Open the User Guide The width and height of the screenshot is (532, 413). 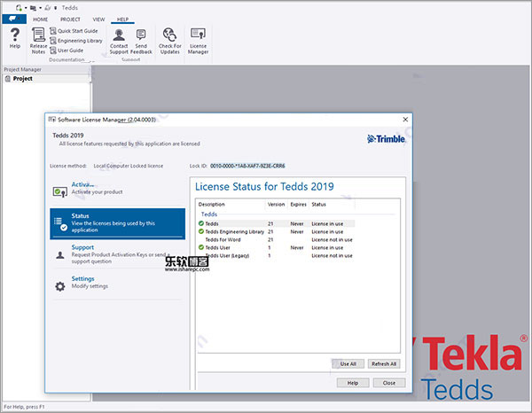[66, 51]
